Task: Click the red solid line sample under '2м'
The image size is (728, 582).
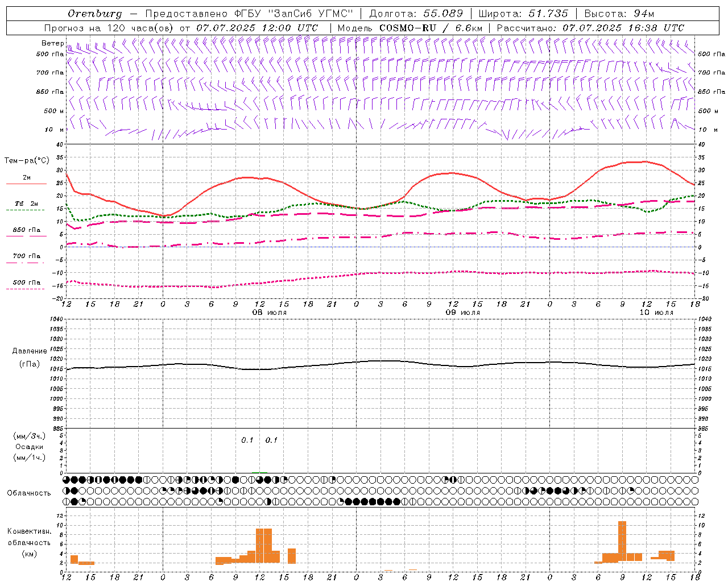Action: coord(26,184)
